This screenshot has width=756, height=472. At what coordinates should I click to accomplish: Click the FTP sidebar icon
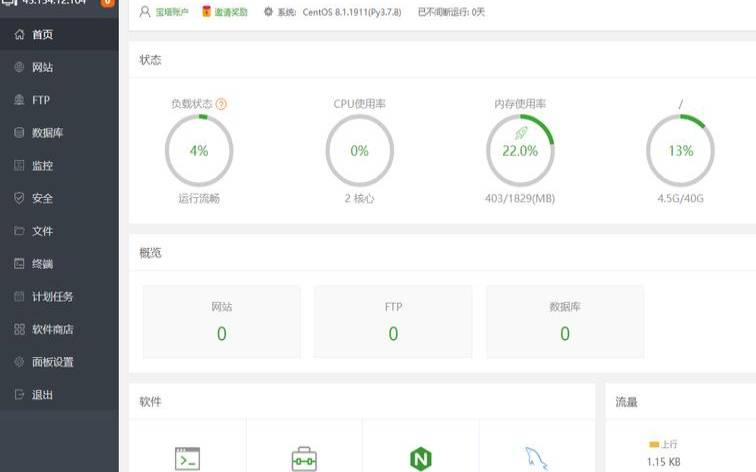pos(19,100)
